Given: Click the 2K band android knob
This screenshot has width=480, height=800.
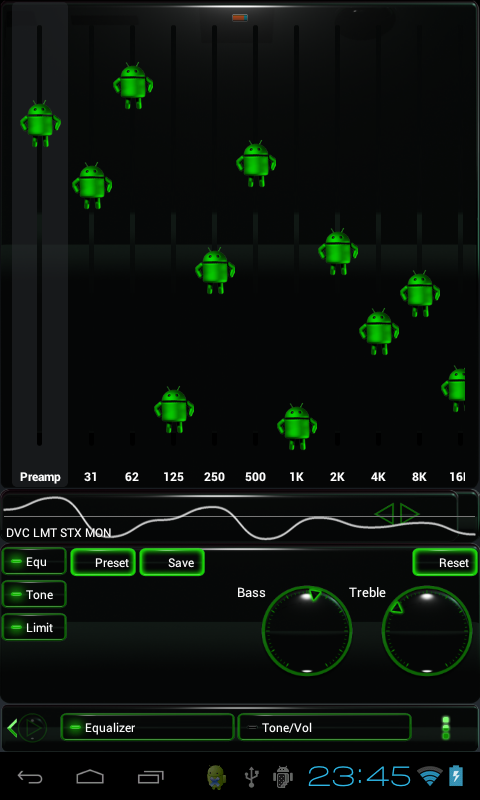Looking at the screenshot, I should pyautogui.click(x=338, y=252).
